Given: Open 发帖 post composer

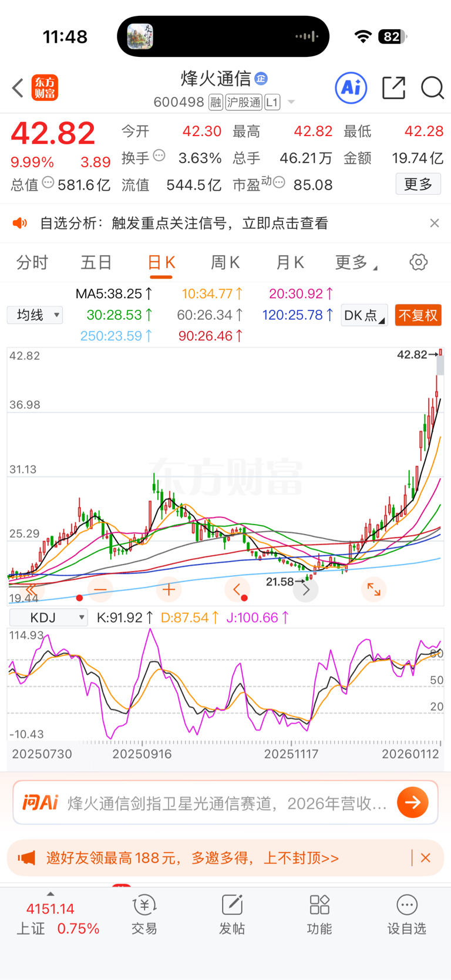Looking at the screenshot, I should coord(232,915).
